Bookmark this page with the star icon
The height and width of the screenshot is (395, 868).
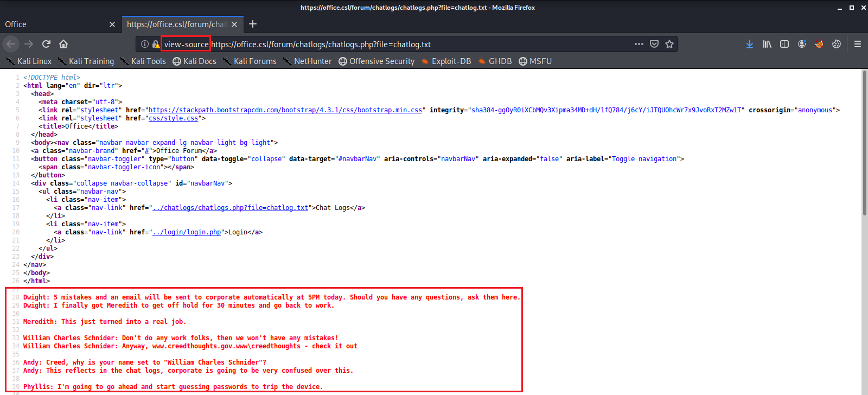tap(669, 44)
